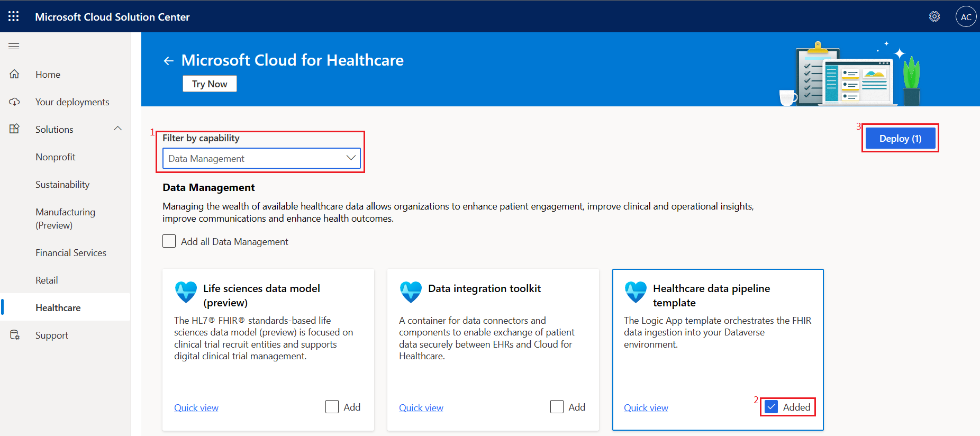This screenshot has height=436, width=980.
Task: Collapse the Solutions section chevron
Action: pos(117,129)
